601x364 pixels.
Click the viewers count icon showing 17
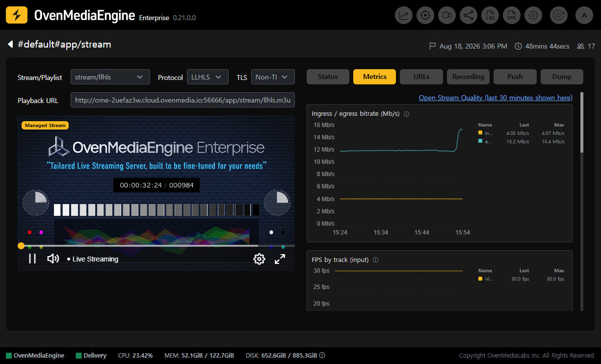tap(581, 46)
